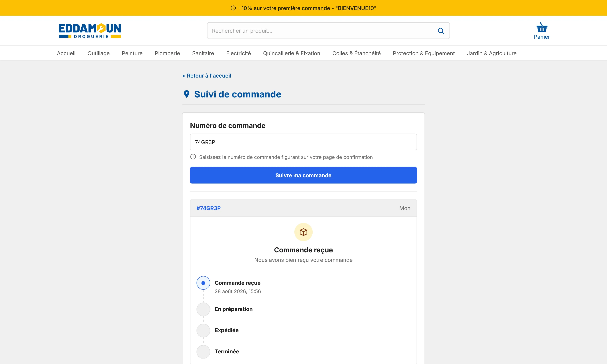Click the package box status icon
Screen dimensions: 607x364
click(x=303, y=232)
